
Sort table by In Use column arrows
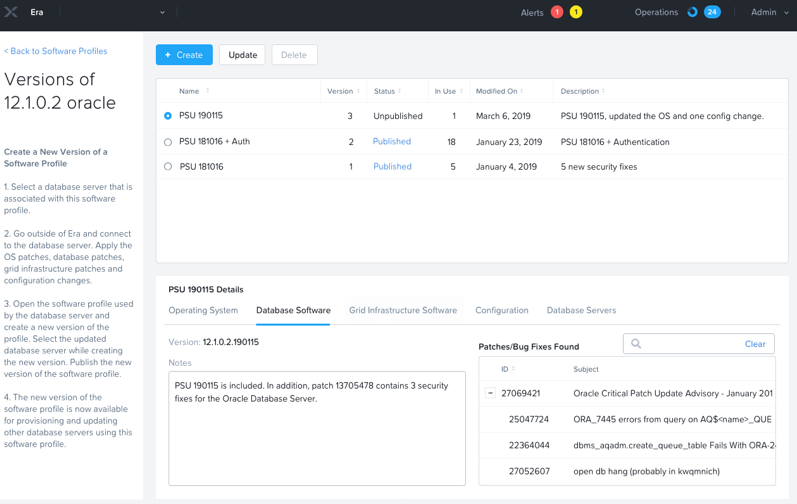(462, 91)
